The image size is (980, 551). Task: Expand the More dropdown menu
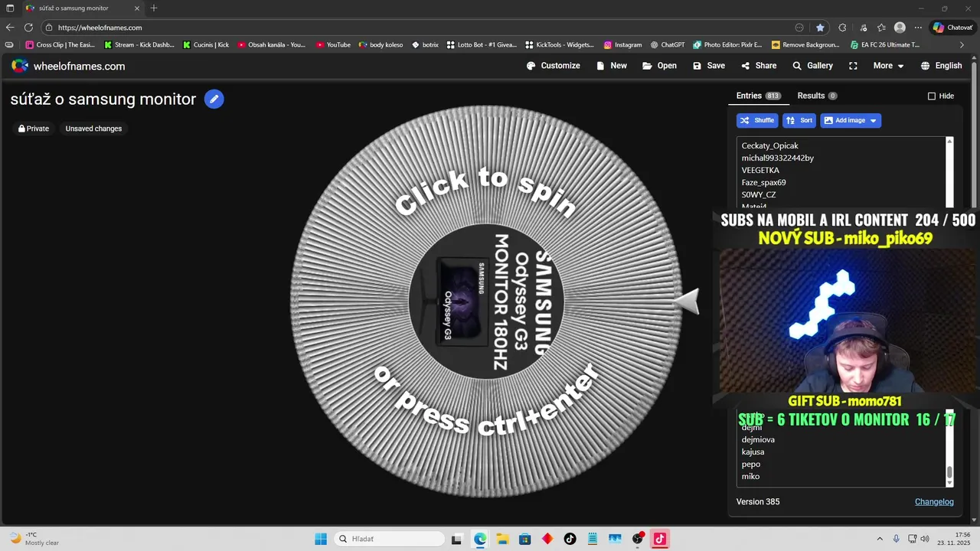pyautogui.click(x=889, y=66)
